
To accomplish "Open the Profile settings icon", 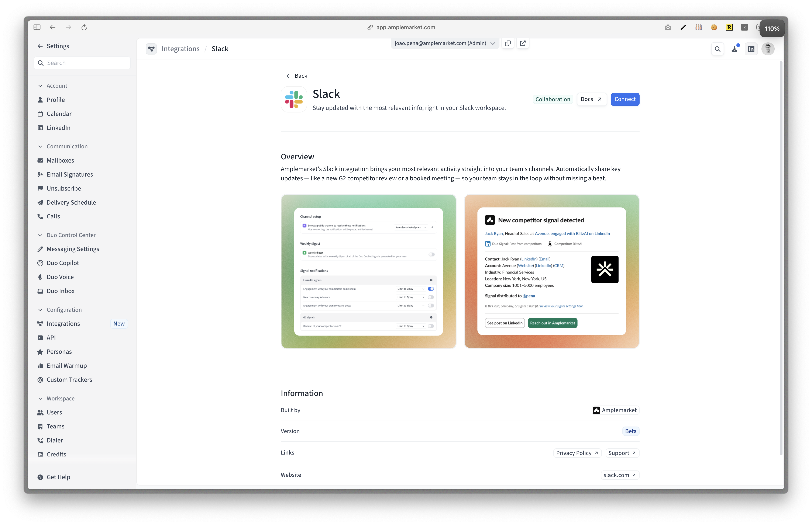I will pos(40,100).
